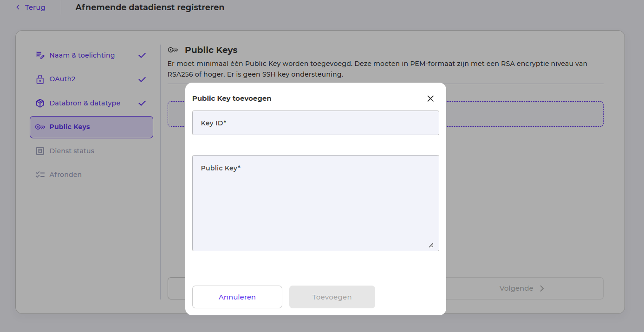Viewport: 644px width, 332px height.
Task: Click the checklist icon next to Afronden
Action: (x=40, y=174)
